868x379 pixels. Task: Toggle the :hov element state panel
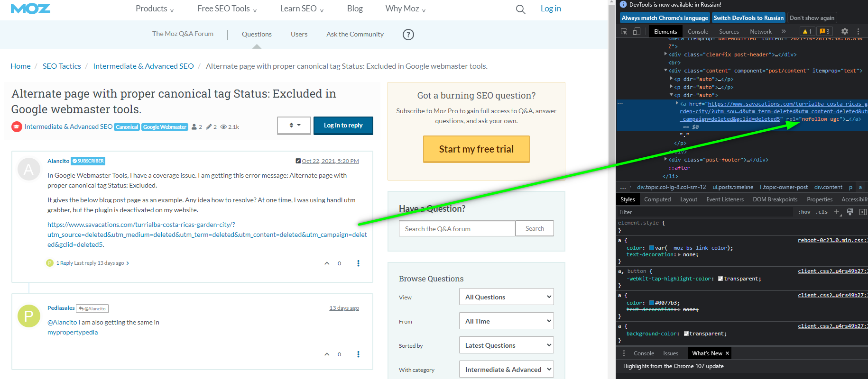[804, 212]
